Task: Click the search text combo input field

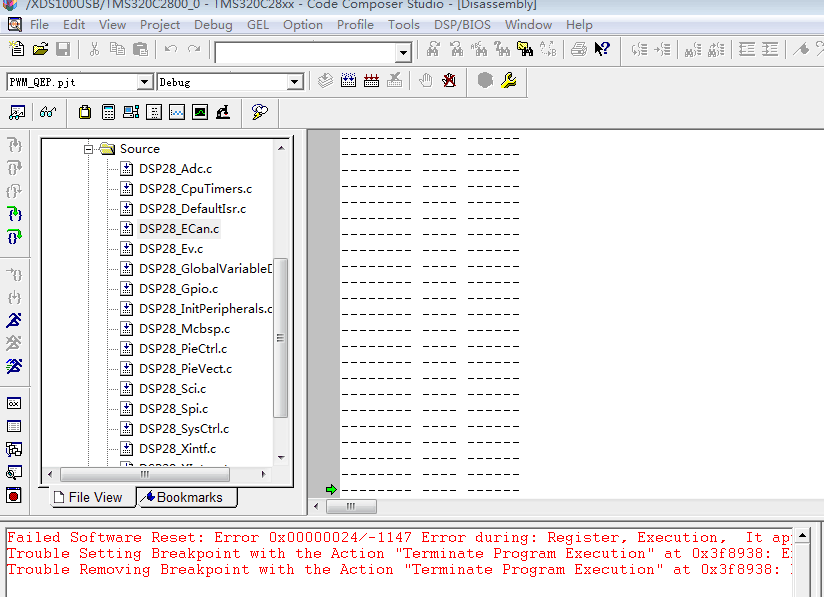Action: [306, 53]
